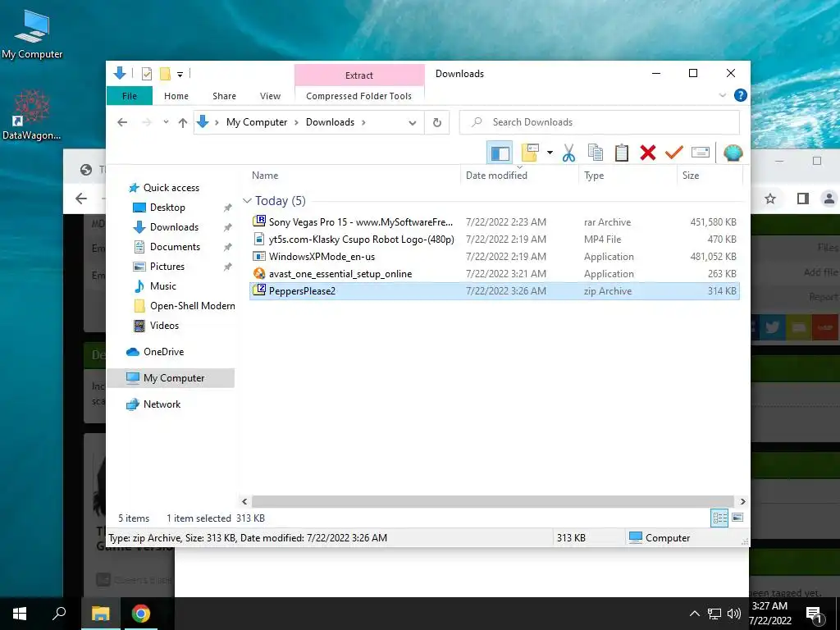Open Pictures in the navigation pane
The width and height of the screenshot is (840, 630).
(x=167, y=267)
